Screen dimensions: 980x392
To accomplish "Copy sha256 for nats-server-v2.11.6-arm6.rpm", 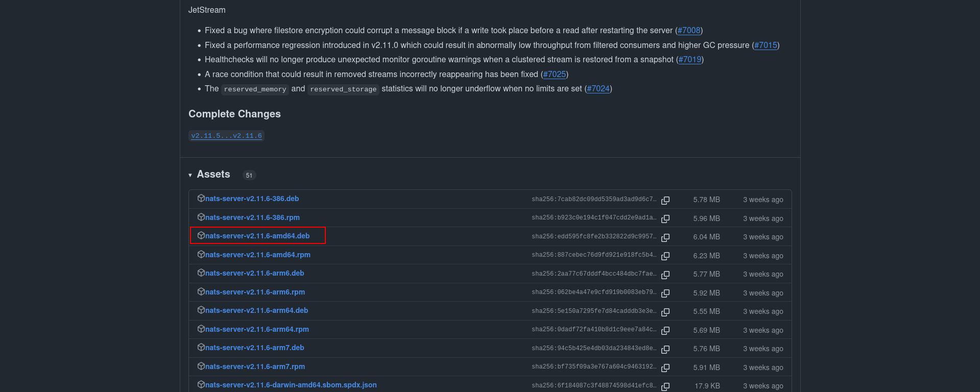I will click(665, 293).
